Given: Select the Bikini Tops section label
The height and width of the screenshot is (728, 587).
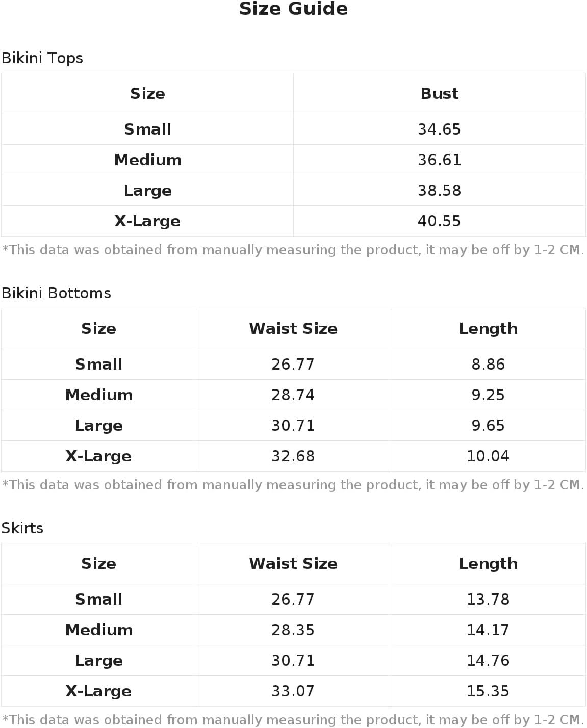Looking at the screenshot, I should (x=42, y=58).
